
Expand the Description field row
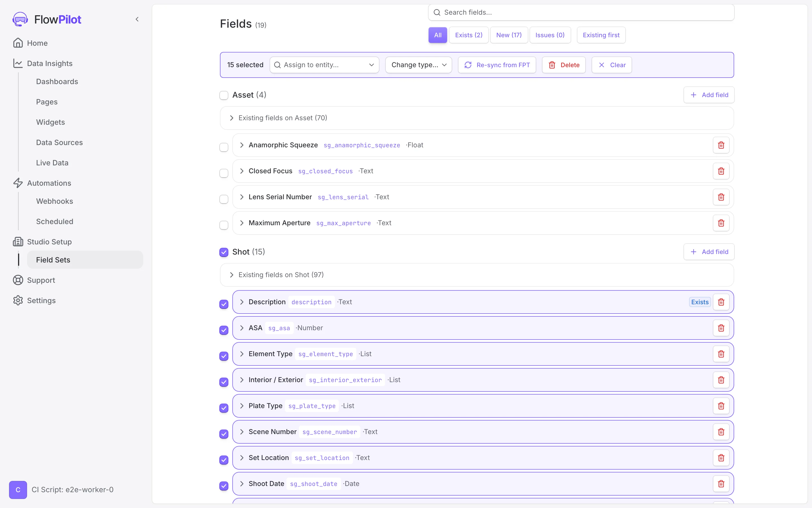(242, 302)
